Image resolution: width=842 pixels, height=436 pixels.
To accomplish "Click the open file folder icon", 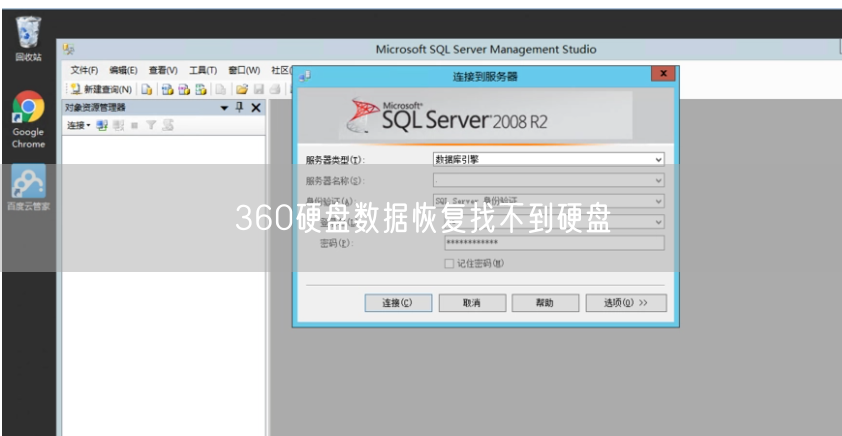I will point(242,89).
